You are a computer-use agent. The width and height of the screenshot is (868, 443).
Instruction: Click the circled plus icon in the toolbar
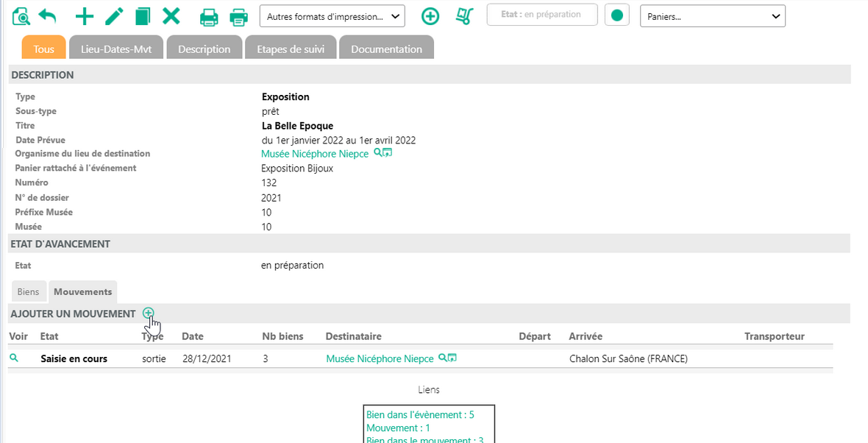[430, 16]
